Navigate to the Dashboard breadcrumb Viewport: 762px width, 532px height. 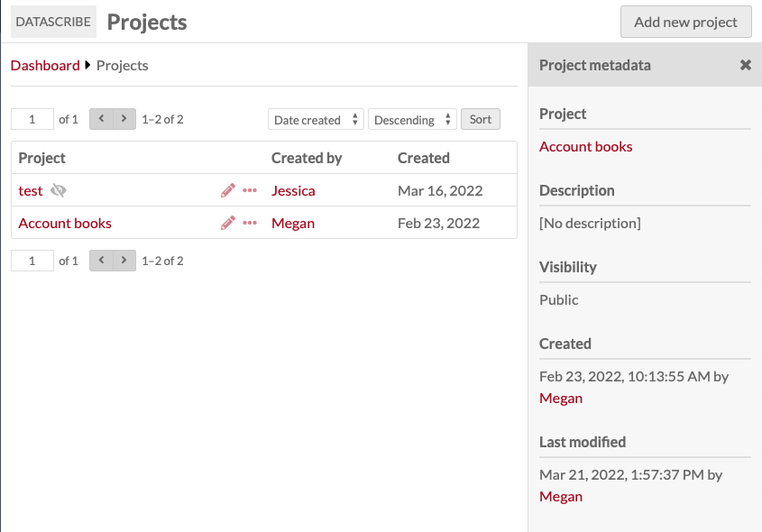tap(45, 65)
